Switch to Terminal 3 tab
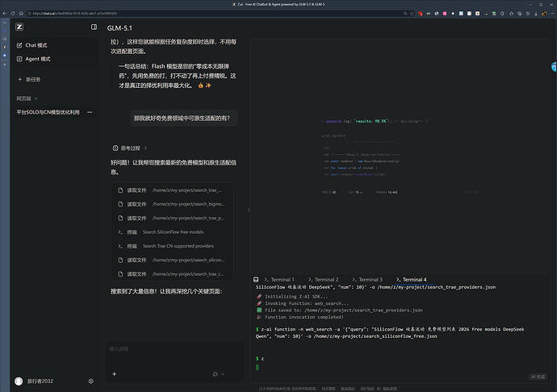 367,280
